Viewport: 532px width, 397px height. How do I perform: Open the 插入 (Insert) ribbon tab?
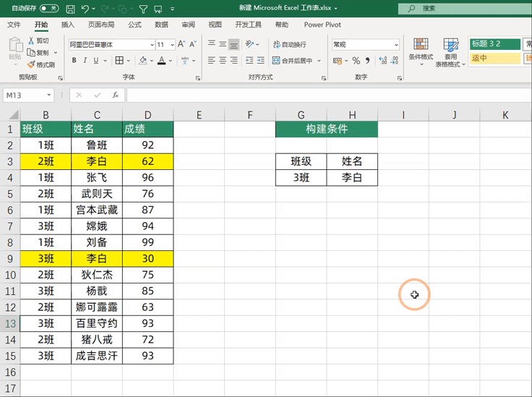tap(68, 25)
